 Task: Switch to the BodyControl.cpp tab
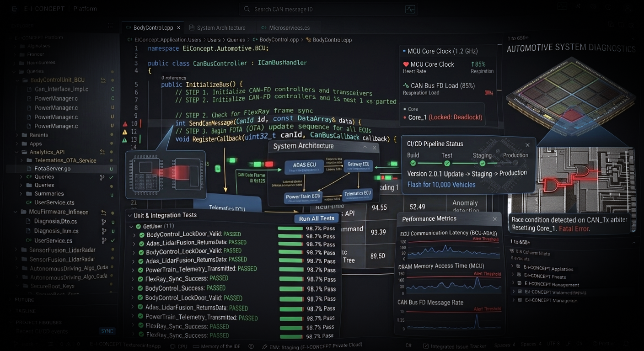153,28
